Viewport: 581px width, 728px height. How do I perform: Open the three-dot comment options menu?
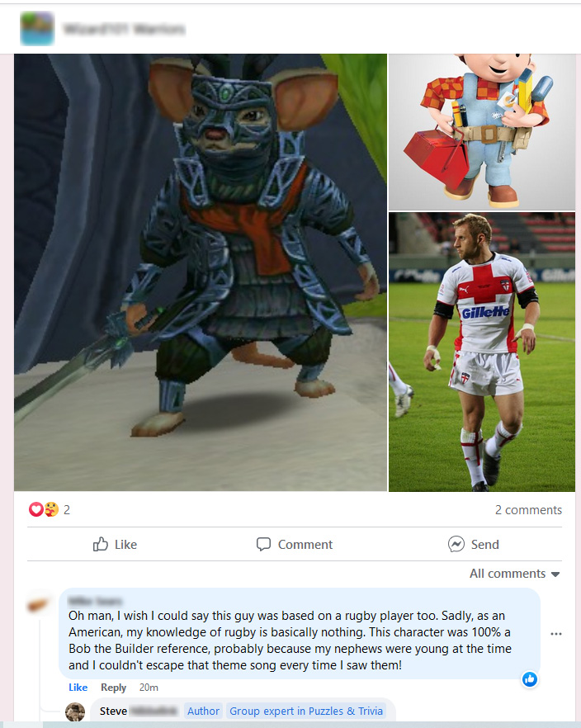click(x=556, y=634)
